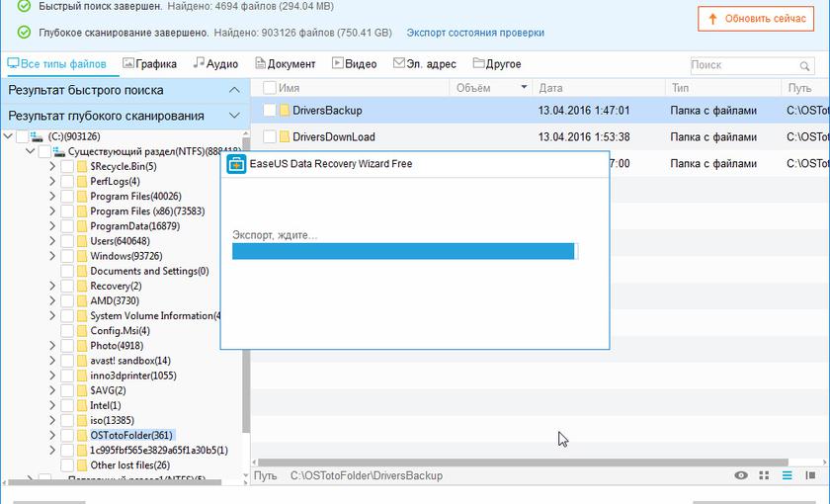Click the Обновить сейчас button

pyautogui.click(x=756, y=19)
